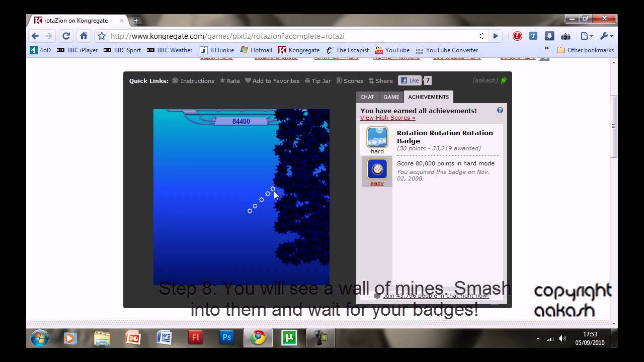This screenshot has width=644, height=362.
Task: Open Windows Media Player from taskbar
Action: (x=69, y=338)
